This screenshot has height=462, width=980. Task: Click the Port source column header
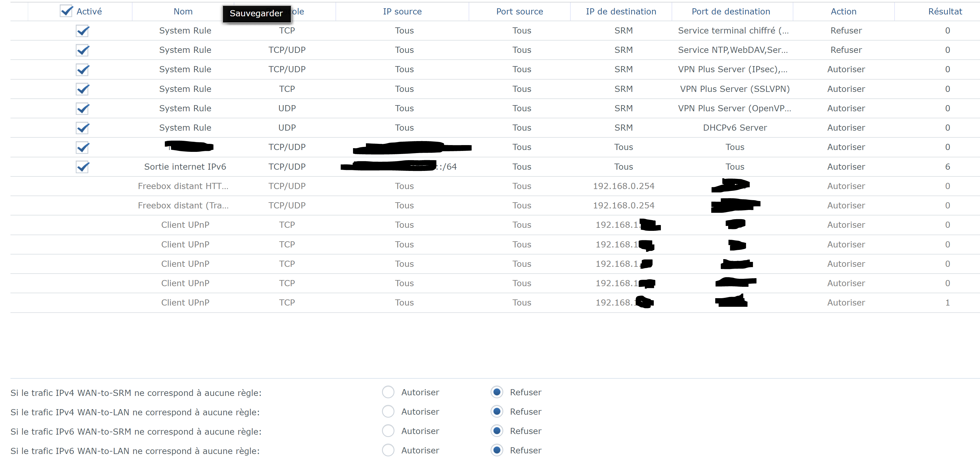point(519,11)
